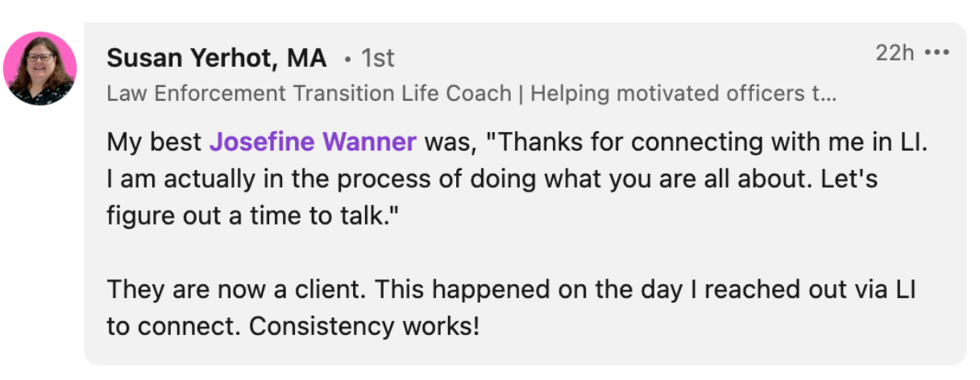Open Susan Yerhot, MA profile name link
980x380 pixels.
pos(216,58)
